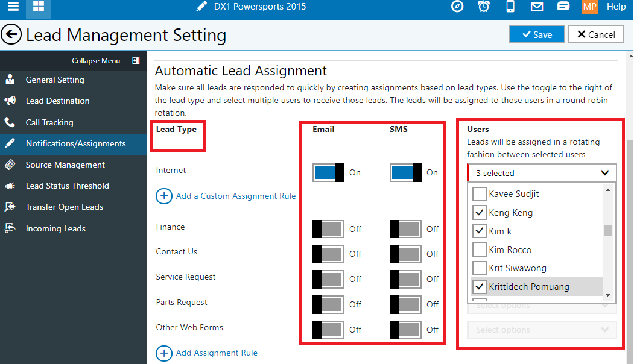The image size is (634, 364).
Task: Open the compass navigation icon
Action: [457, 7]
